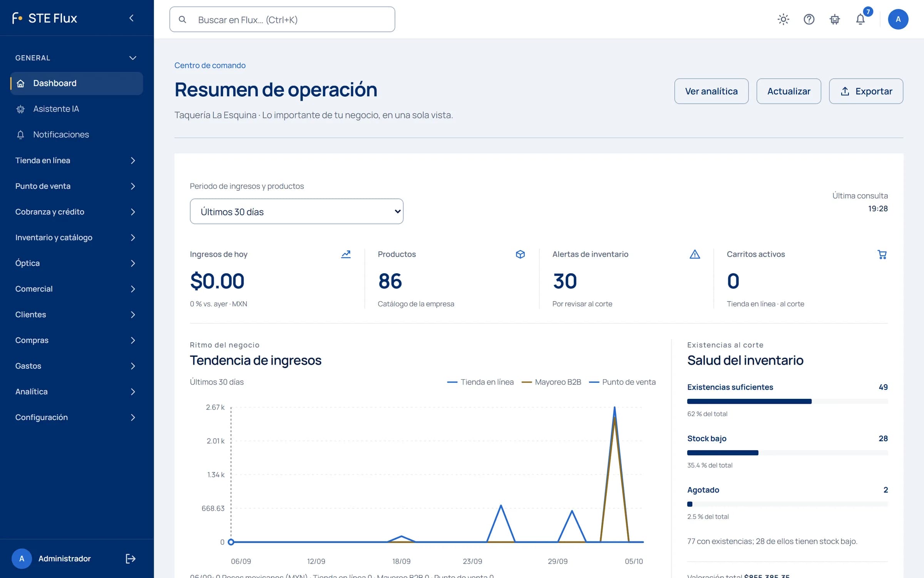The image size is (924, 578).
Task: Expand Clientes menu
Action: tap(77, 314)
